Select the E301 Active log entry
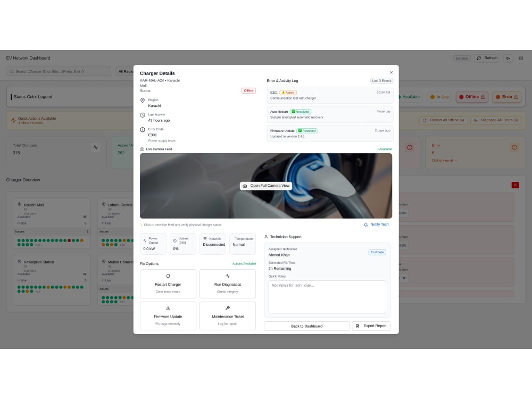The width and height of the screenshot is (532, 399). [x=330, y=95]
